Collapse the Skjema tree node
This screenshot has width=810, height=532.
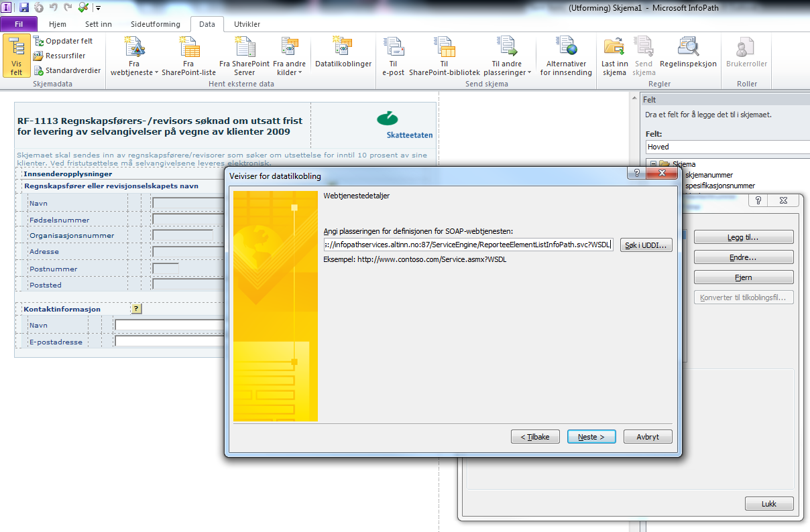click(x=652, y=164)
